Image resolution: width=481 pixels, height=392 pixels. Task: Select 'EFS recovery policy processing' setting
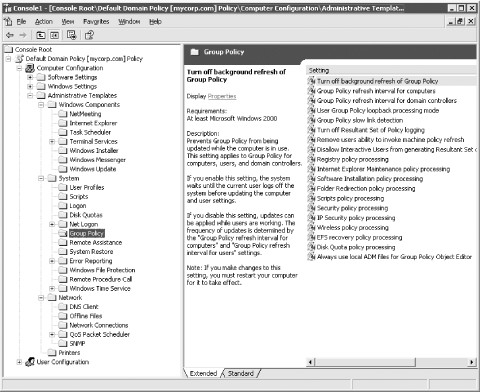[x=359, y=238]
